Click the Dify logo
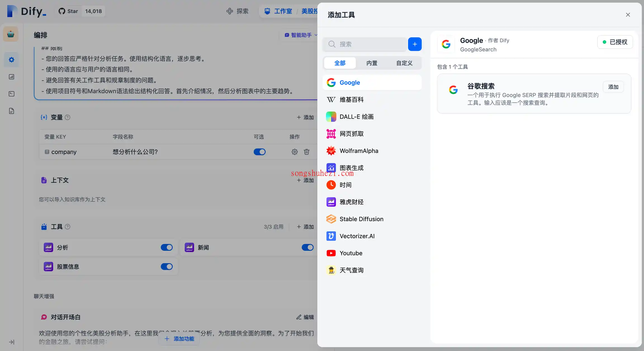644x351 pixels. pos(27,11)
